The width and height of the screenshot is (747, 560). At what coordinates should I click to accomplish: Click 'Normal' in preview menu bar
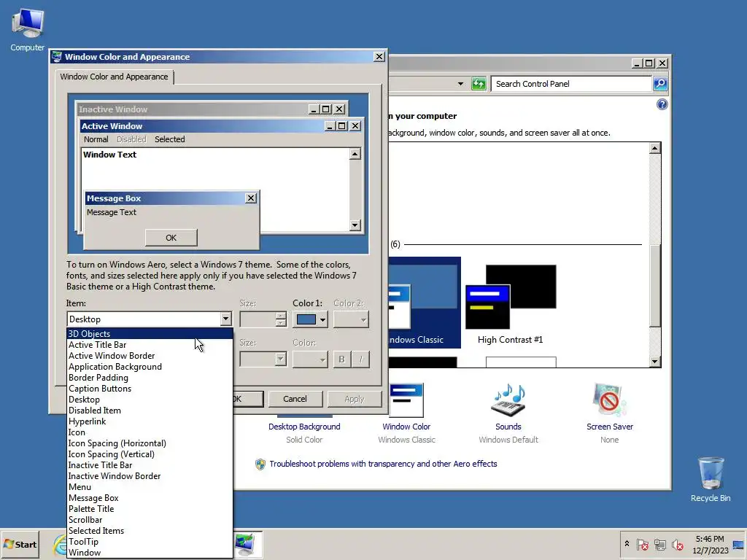(96, 139)
